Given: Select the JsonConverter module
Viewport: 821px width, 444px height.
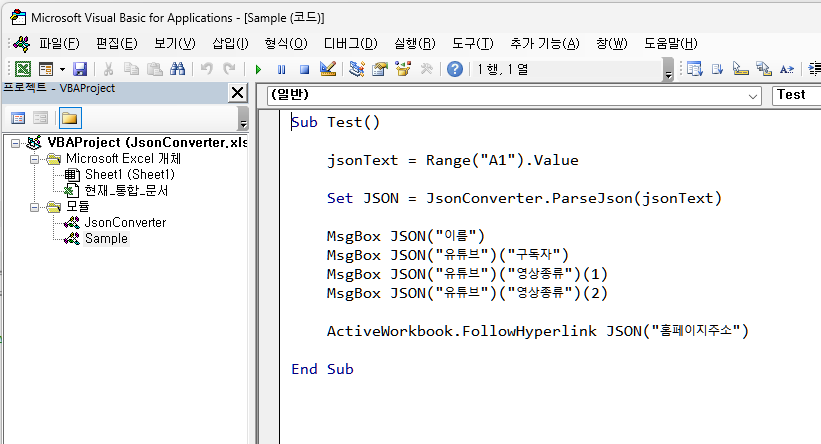Looking at the screenshot, I should (125, 223).
